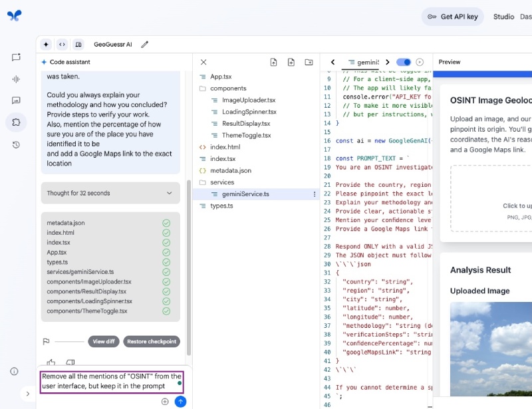This screenshot has width=532, height=409.
Task: Open code view via the </> icon
Action: [61, 44]
